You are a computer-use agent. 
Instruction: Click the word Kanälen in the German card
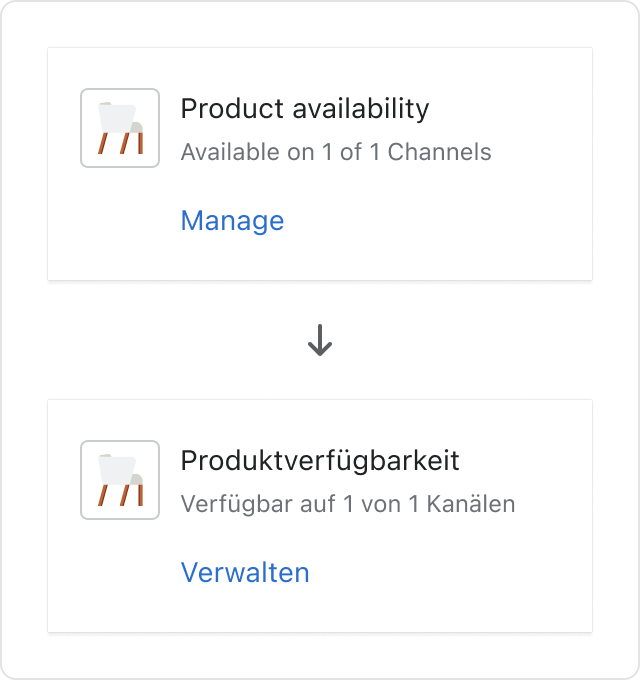[x=471, y=504]
